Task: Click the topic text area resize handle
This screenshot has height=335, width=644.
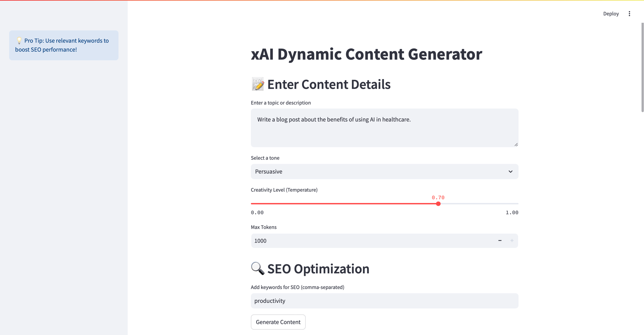Action: click(516, 144)
